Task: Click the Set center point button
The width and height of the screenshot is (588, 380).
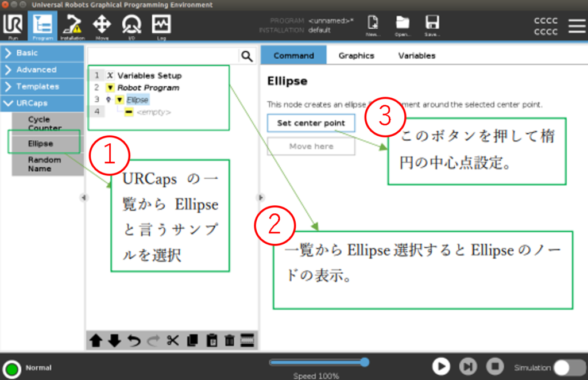Action: pos(311,123)
